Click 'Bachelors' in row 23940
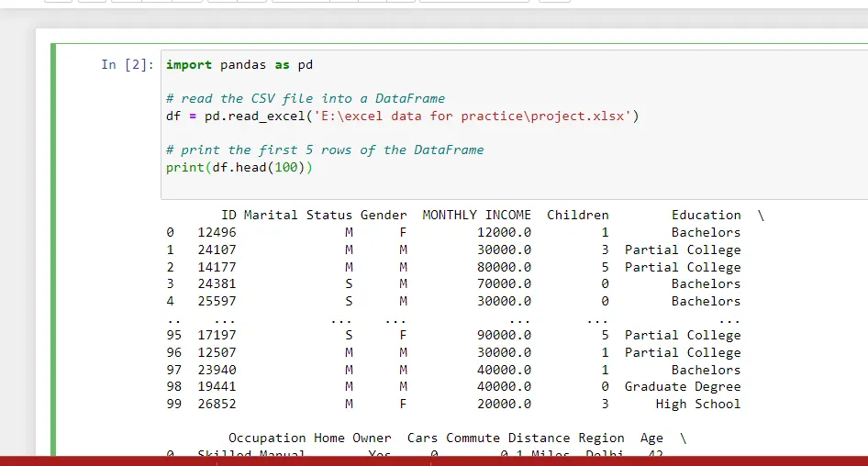Screen dimensions: 868x466 click(x=707, y=370)
